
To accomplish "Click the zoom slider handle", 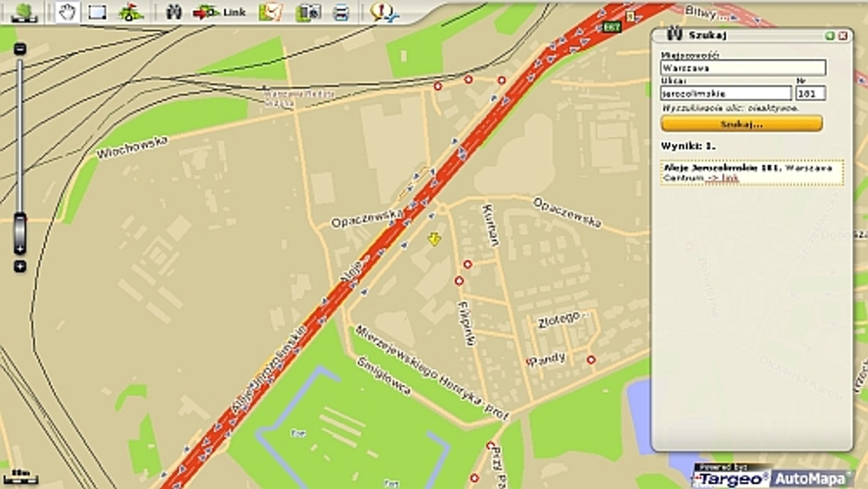I will click(x=20, y=233).
